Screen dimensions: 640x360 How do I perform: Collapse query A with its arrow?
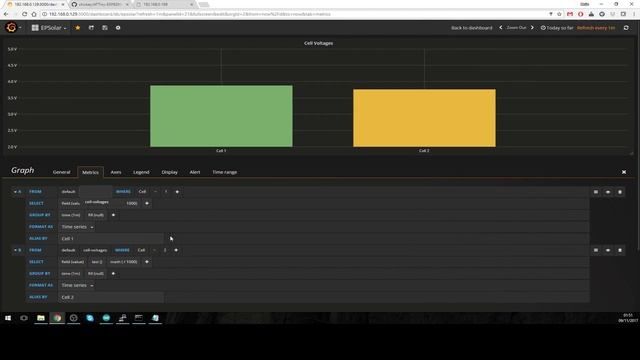pyautogui.click(x=15, y=191)
